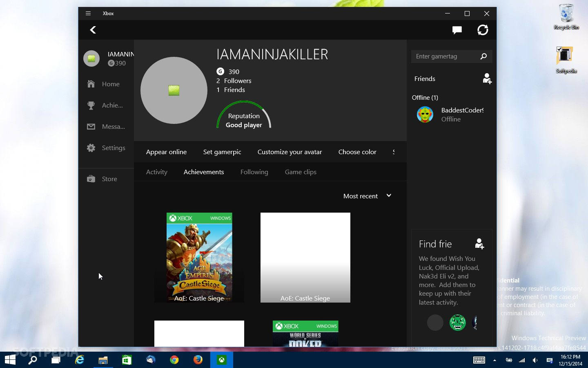588x368 pixels.
Task: Open the hamburger menu in Xbox app
Action: click(88, 13)
